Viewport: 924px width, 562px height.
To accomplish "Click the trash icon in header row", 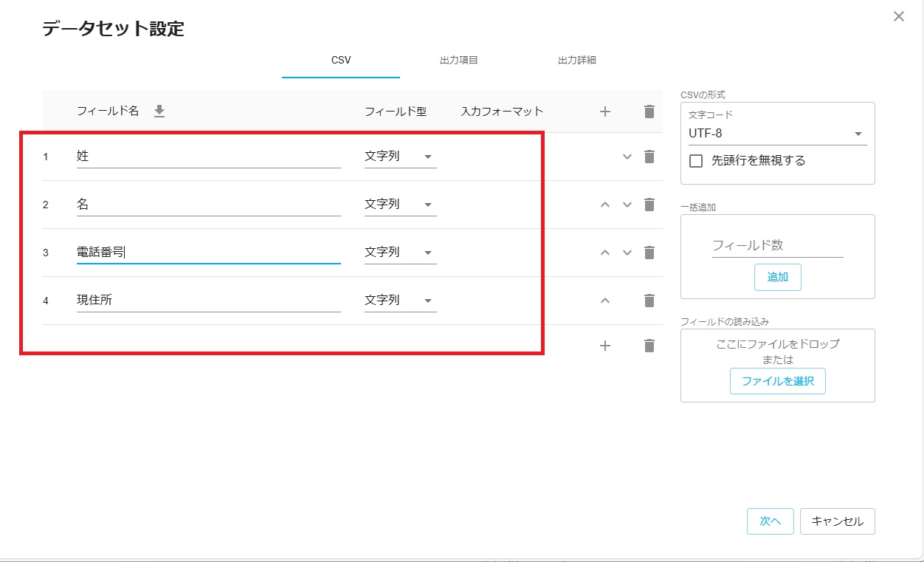I will point(649,112).
